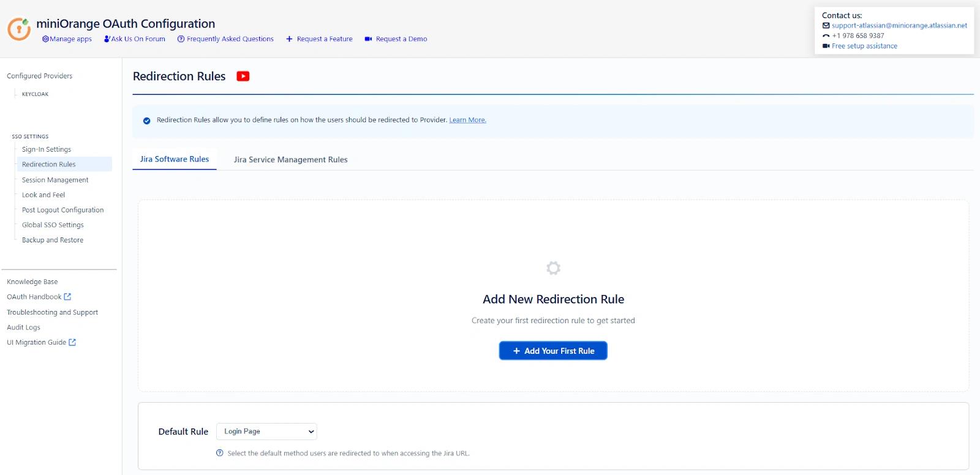Click miniOrange OAuth Configuration title
The image size is (980, 475).
[126, 24]
